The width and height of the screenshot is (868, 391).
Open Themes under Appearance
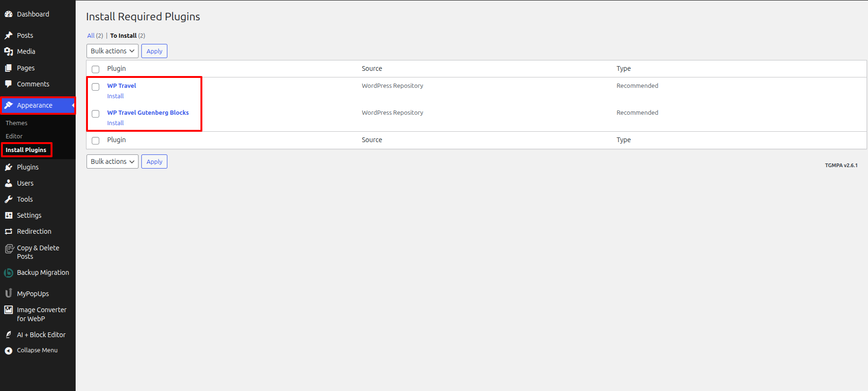pos(17,123)
